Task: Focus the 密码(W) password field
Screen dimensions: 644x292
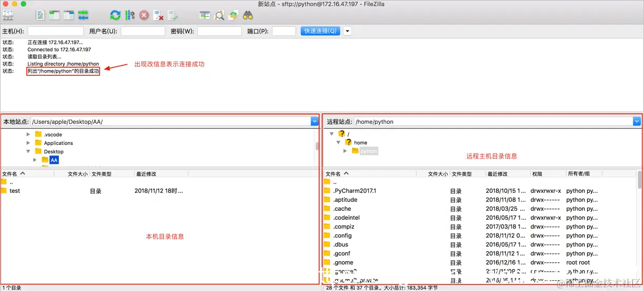Action: [219, 31]
